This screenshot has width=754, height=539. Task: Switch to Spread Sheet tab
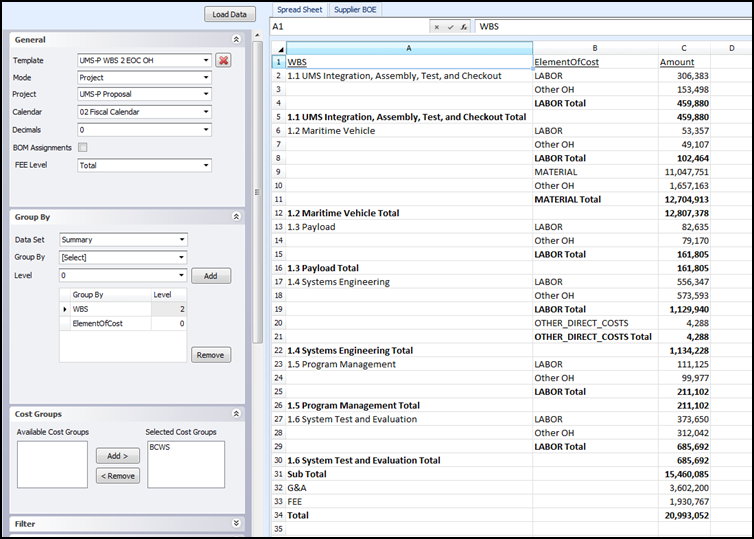300,10
